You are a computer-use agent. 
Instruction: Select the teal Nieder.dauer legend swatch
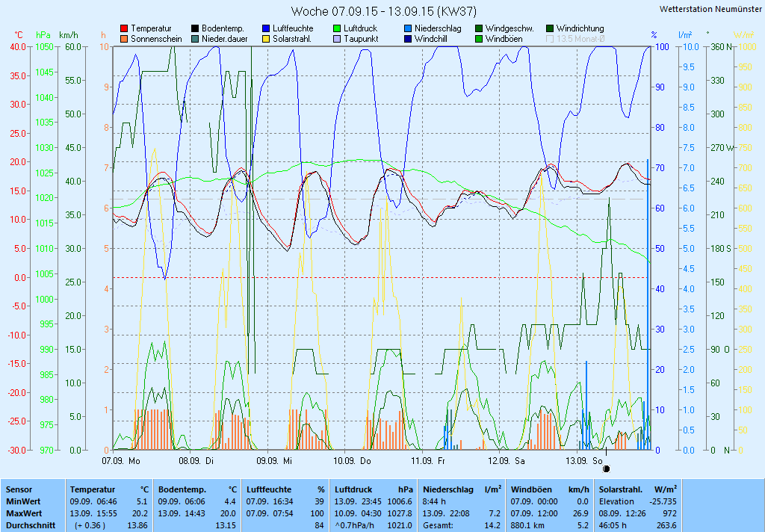(195, 39)
